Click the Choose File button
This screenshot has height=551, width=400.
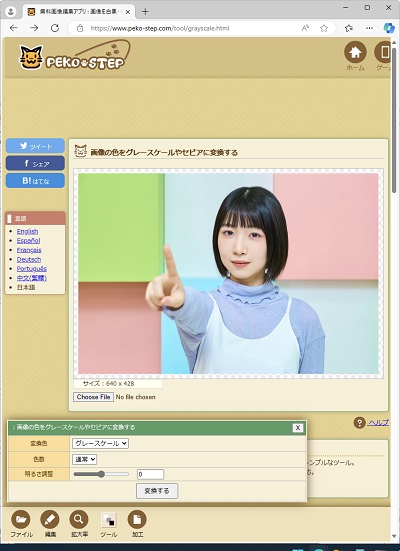click(93, 397)
